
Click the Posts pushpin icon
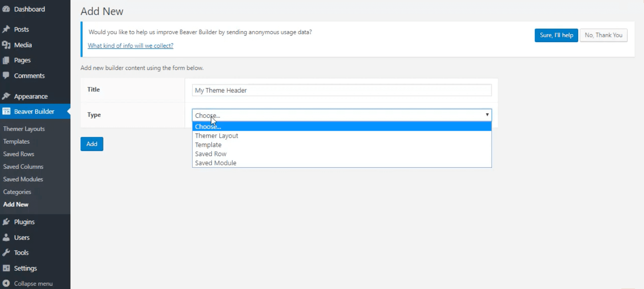[x=6, y=29]
